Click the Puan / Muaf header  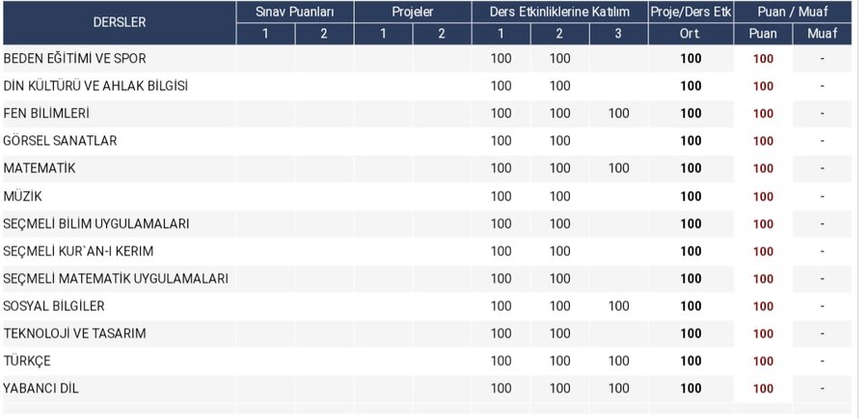792,12
